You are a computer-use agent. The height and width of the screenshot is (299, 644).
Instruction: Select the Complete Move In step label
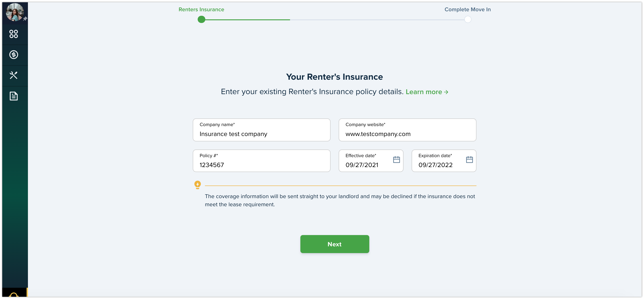[467, 9]
